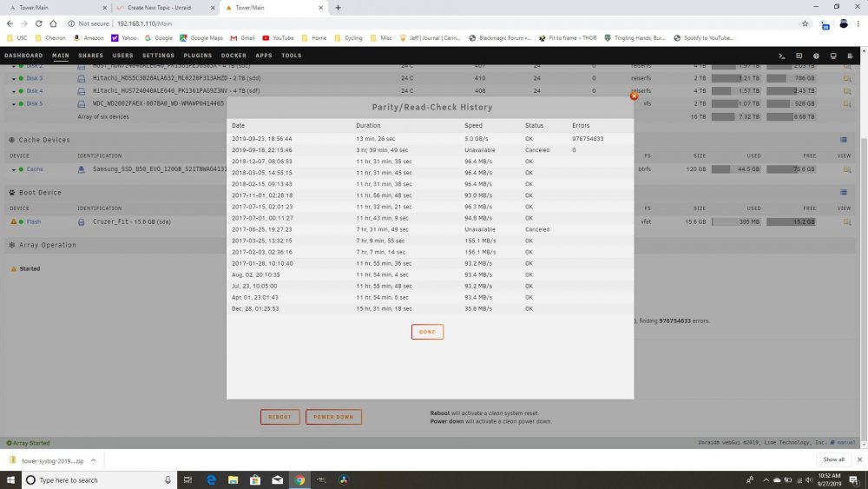Open the SHARES menu tab

click(91, 56)
